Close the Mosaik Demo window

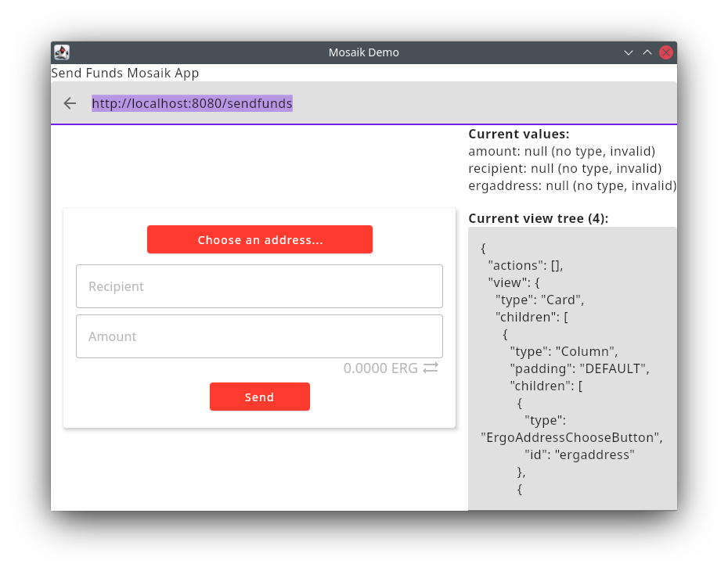tap(666, 52)
